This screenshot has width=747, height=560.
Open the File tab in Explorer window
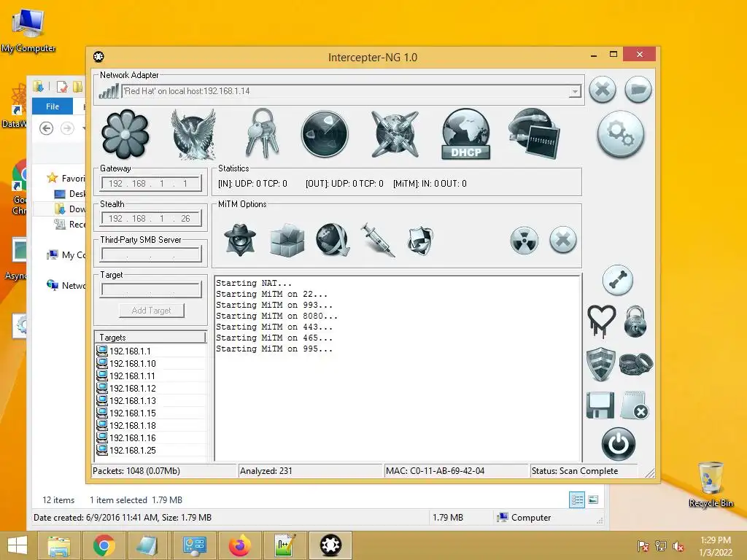click(x=53, y=106)
